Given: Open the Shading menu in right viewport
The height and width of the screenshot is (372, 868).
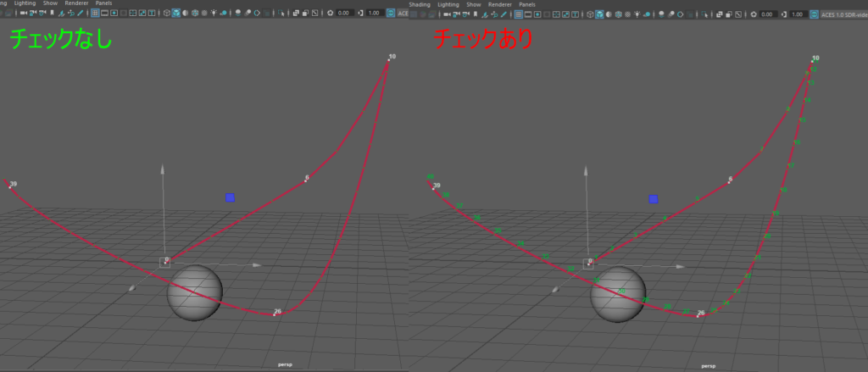Looking at the screenshot, I should 420,4.
